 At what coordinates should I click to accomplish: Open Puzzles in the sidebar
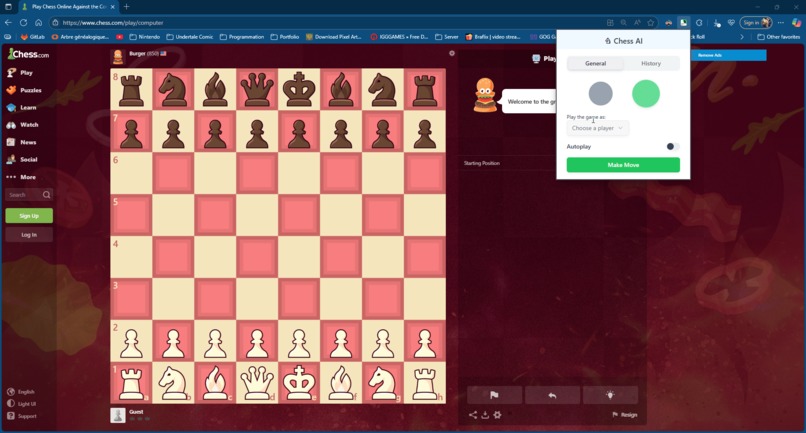click(24, 90)
